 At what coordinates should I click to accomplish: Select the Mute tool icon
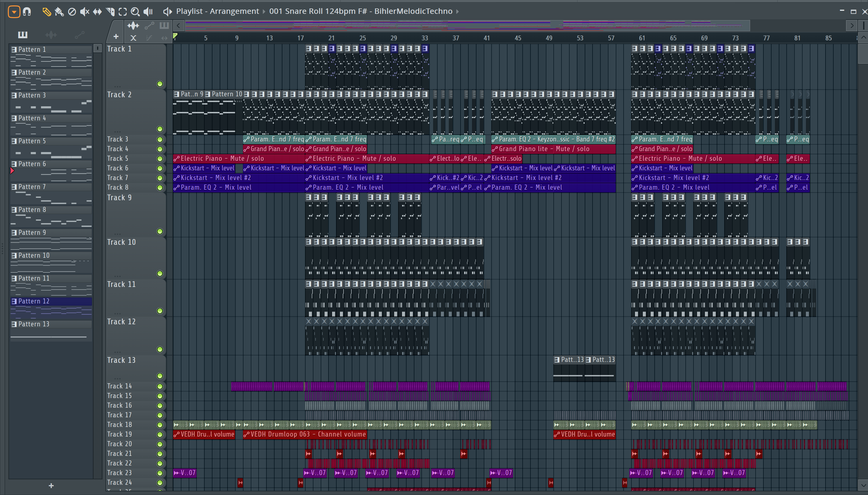click(84, 12)
